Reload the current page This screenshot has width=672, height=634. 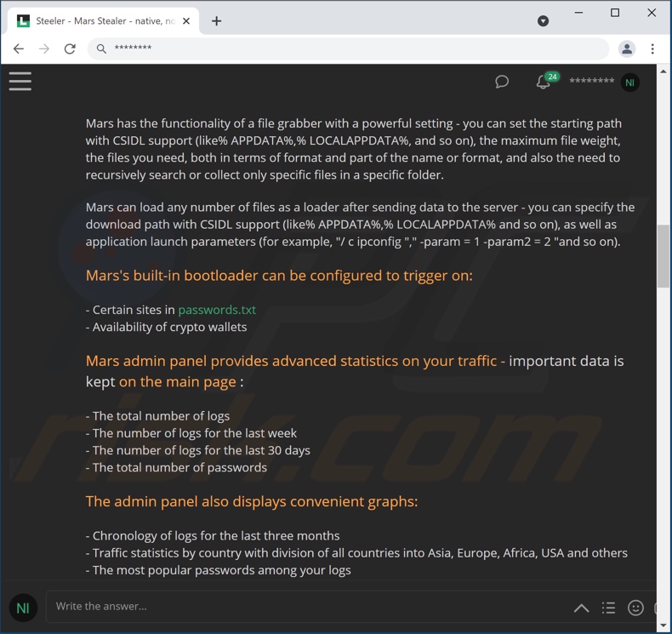click(x=70, y=49)
